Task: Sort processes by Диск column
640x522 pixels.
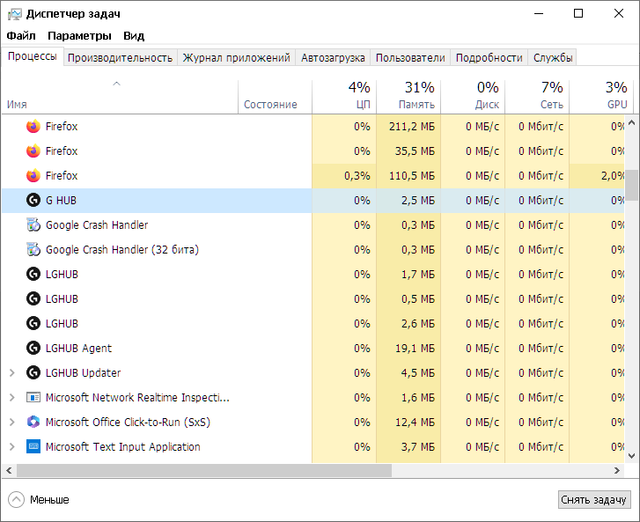Action: (473, 96)
